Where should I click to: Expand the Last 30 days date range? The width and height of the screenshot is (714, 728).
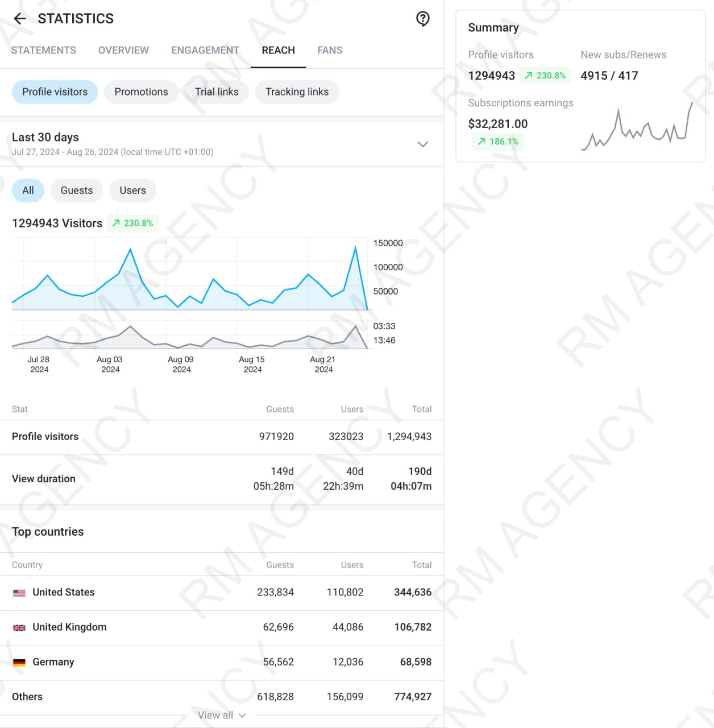tap(222, 144)
